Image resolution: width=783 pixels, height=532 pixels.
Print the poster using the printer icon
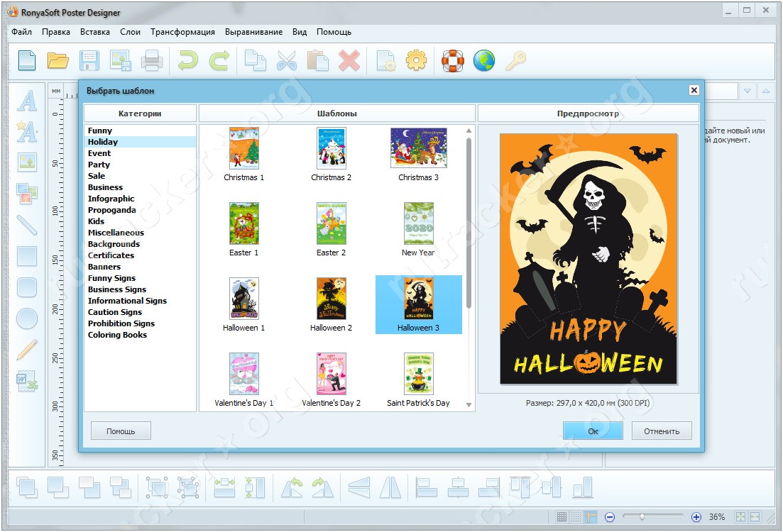[x=151, y=60]
